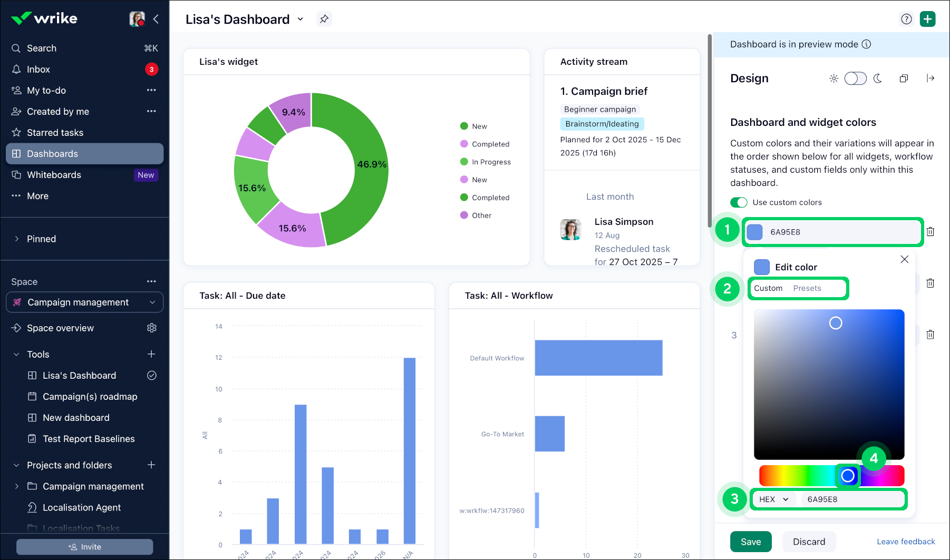Screen dimensions: 950x560
Task: Click the Lisa's Dashboard checkmark circle
Action: [x=152, y=376]
